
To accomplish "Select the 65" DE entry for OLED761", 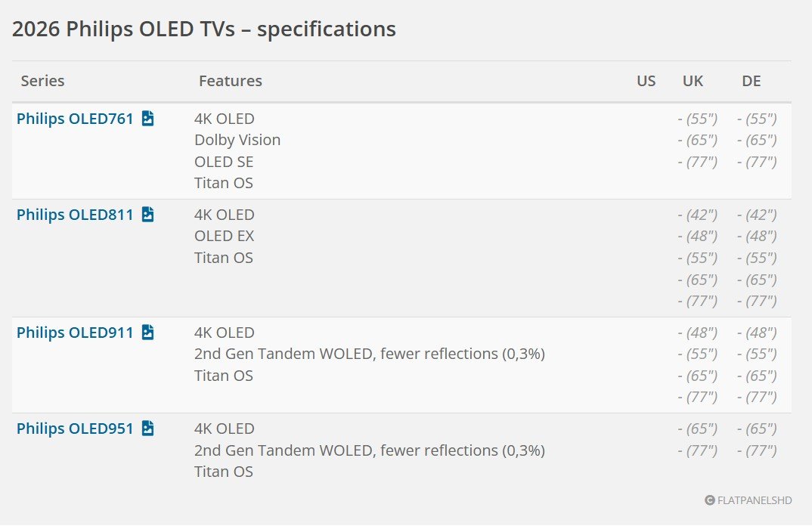I will click(757, 140).
